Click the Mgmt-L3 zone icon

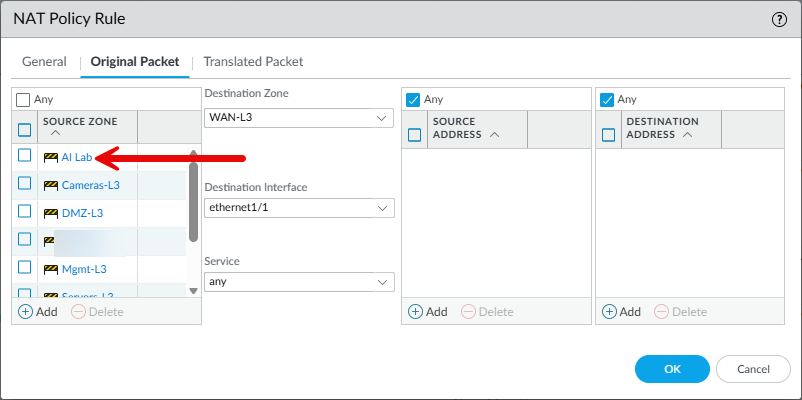click(x=51, y=269)
